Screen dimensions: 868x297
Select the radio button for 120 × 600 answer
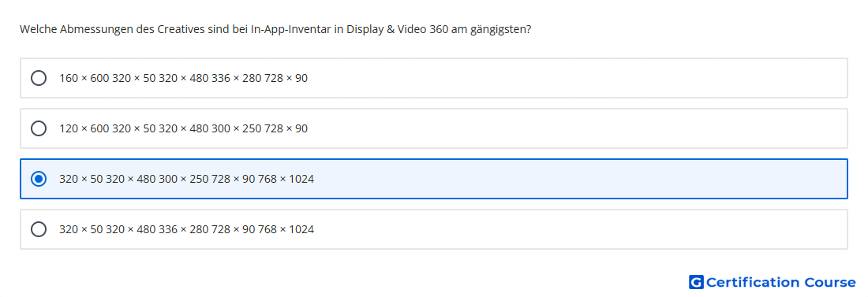(x=39, y=128)
